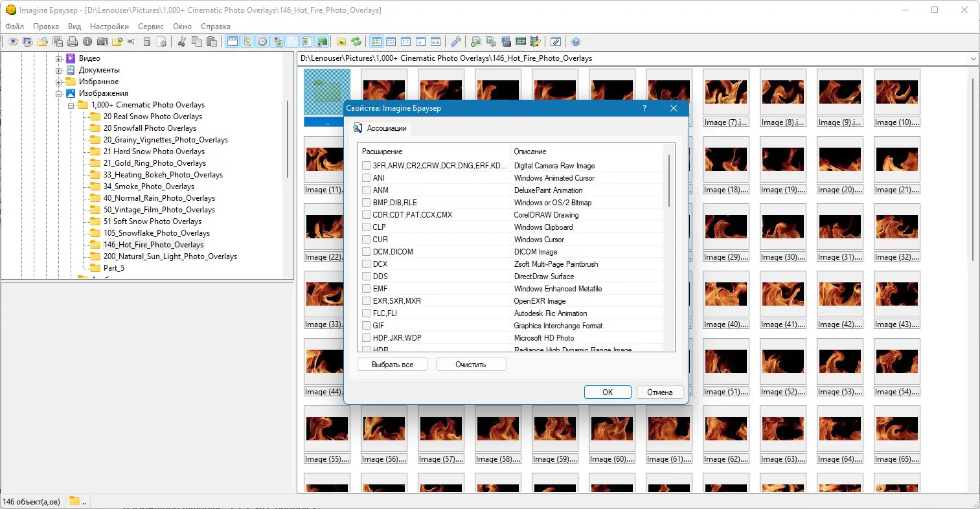Click the blue question mark help icon
The image size is (980, 509).
click(x=576, y=42)
